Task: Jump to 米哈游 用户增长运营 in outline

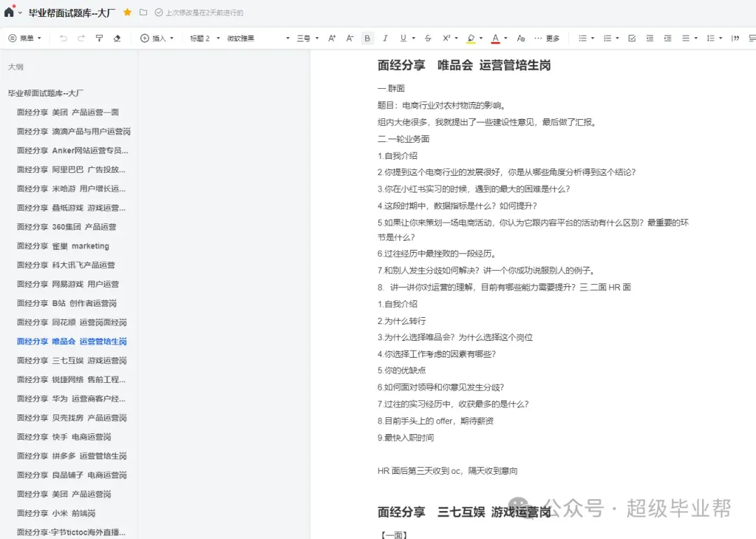Action: tap(71, 188)
